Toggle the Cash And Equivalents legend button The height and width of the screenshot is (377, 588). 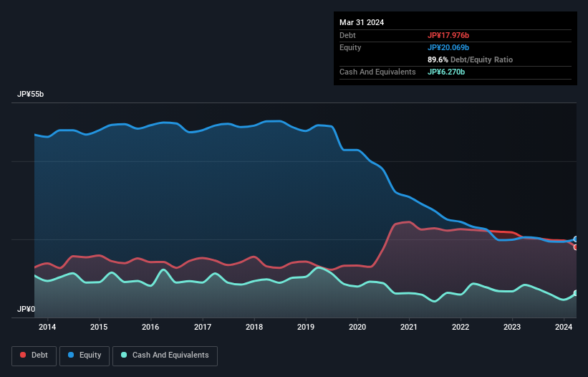[x=165, y=355]
